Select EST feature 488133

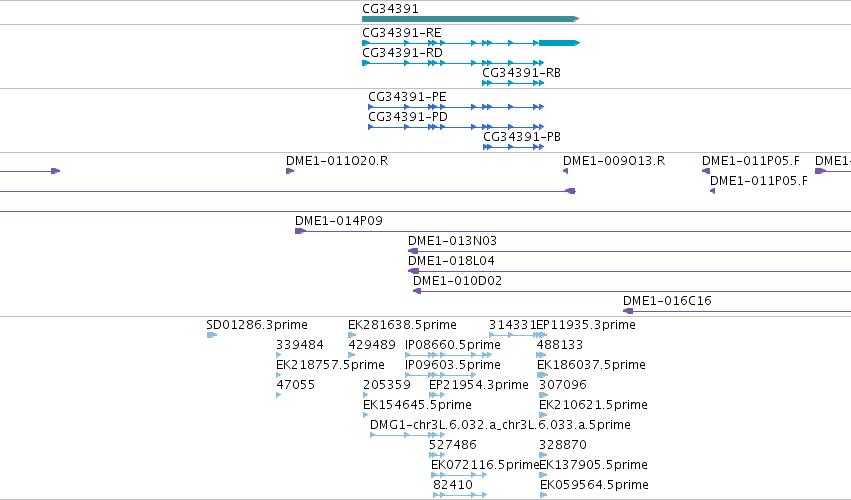click(x=560, y=345)
